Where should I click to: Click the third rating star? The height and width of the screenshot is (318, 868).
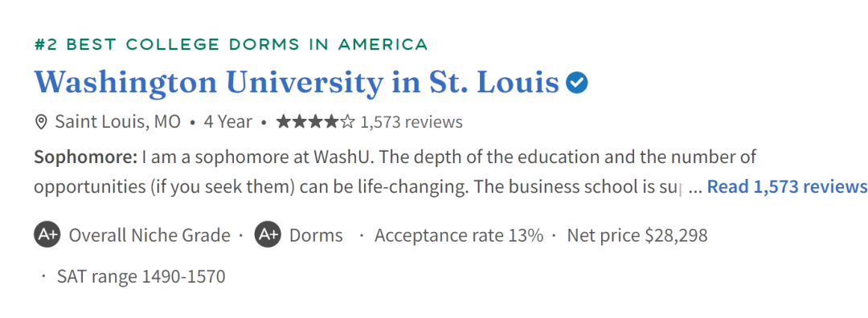click(x=315, y=122)
